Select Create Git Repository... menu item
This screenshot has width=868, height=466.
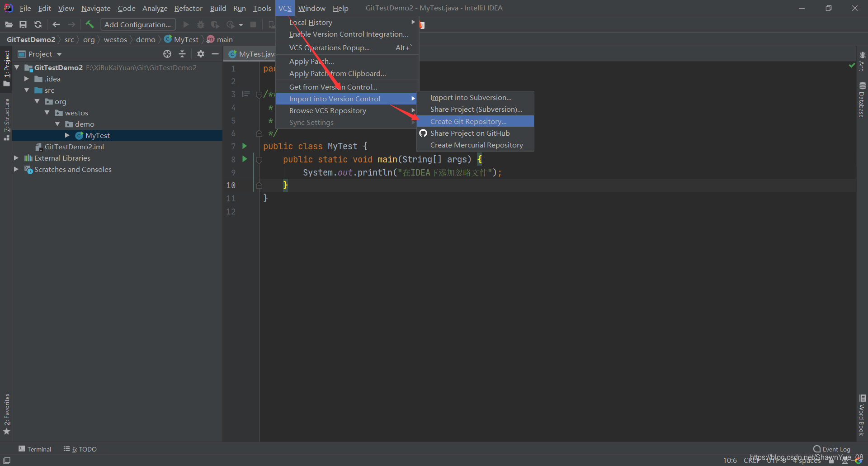coord(475,121)
